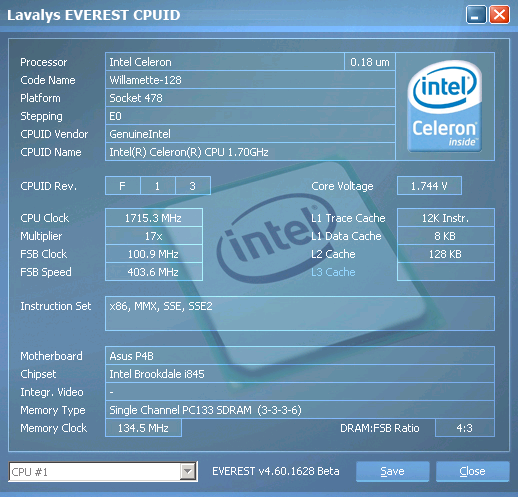Click the '4:3' DRAM:FSB ratio value
518x497 pixels.
[x=465, y=428]
